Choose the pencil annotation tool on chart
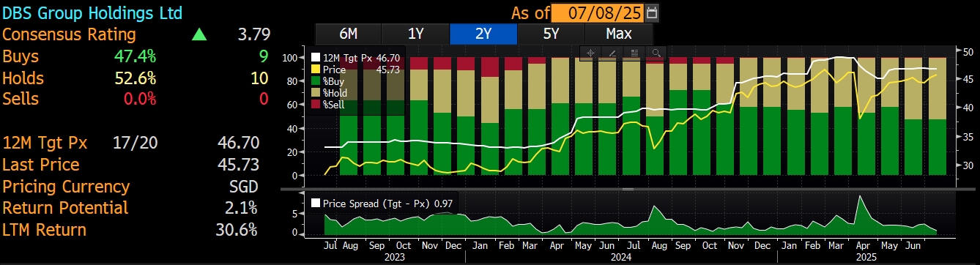 (612, 53)
